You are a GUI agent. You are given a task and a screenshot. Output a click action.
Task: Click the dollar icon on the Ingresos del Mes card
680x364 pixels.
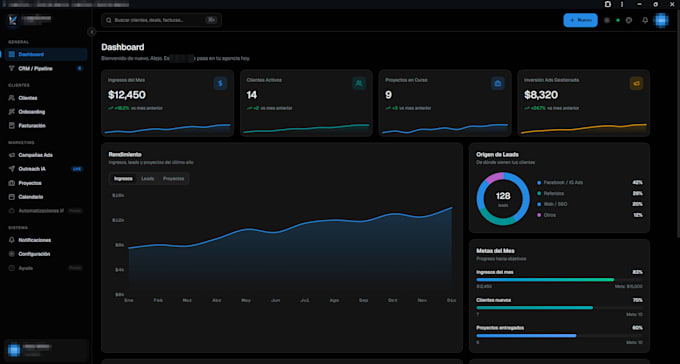(220, 84)
